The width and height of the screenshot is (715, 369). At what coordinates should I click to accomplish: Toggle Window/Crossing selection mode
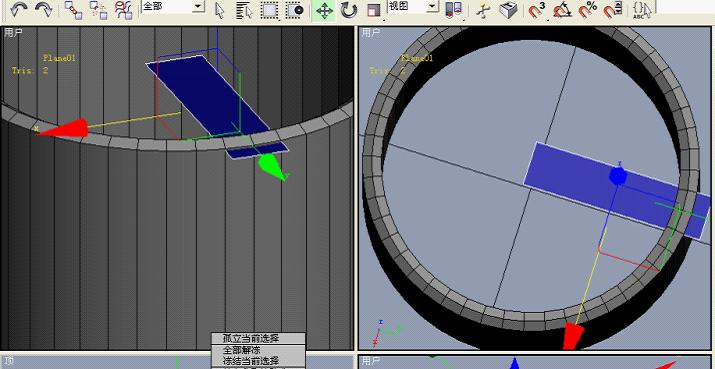[x=295, y=10]
